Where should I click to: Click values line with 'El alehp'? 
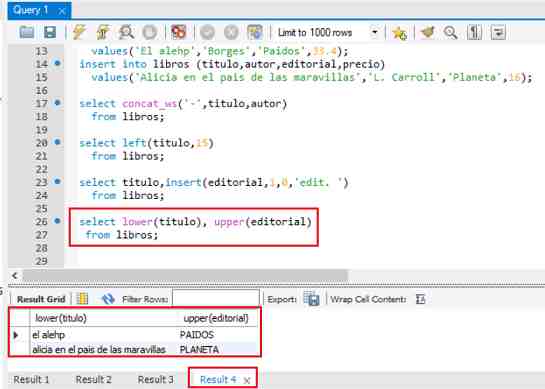click(220, 51)
